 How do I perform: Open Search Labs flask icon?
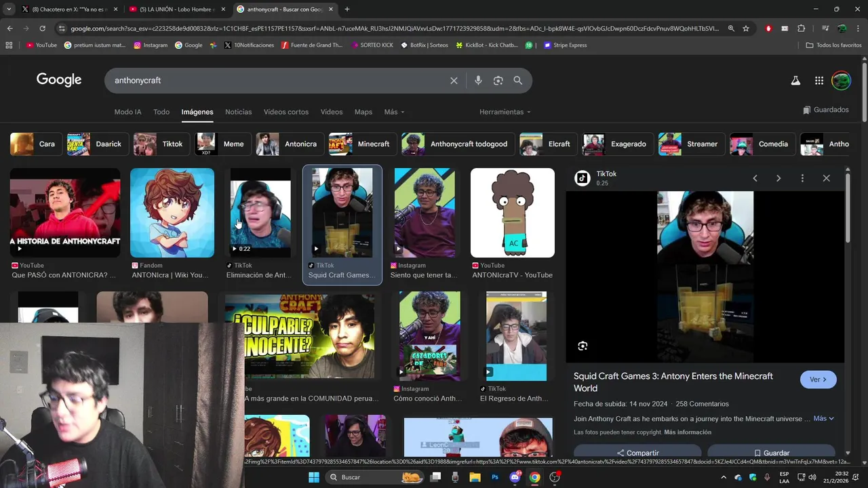[x=795, y=81]
